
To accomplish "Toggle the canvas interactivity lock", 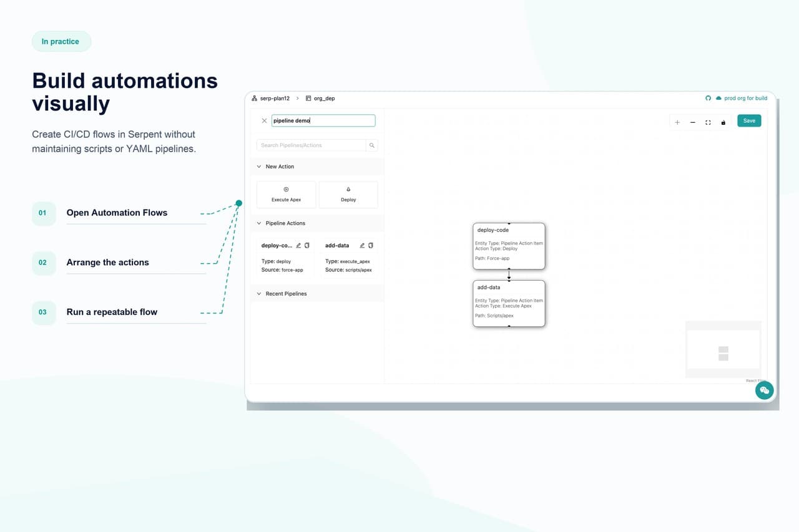I will 723,122.
